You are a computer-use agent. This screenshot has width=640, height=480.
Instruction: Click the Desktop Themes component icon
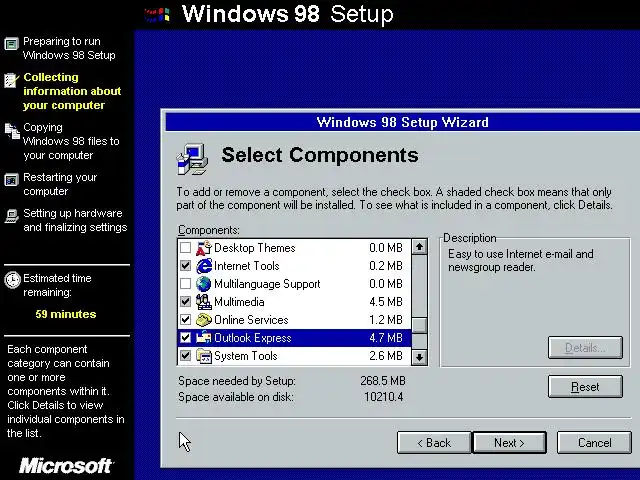coord(204,248)
